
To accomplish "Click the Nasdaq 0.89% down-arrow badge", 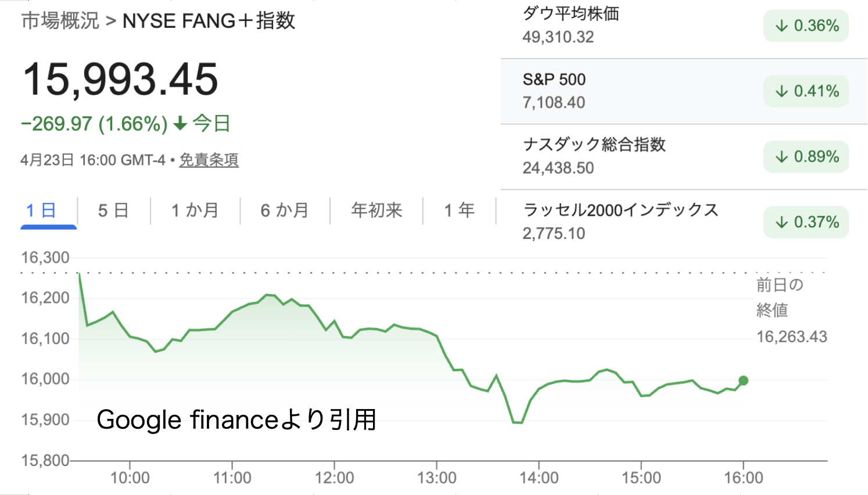I will pos(806,157).
